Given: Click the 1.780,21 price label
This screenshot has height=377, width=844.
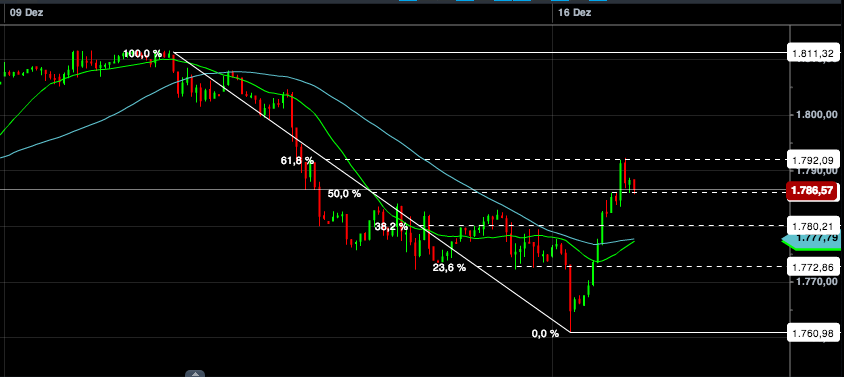Looking at the screenshot, I should coord(813,225).
